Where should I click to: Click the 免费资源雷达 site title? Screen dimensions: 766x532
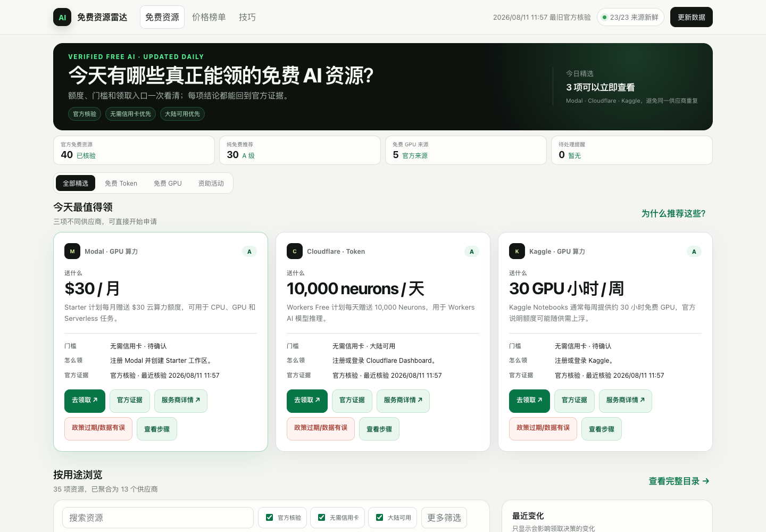102,17
